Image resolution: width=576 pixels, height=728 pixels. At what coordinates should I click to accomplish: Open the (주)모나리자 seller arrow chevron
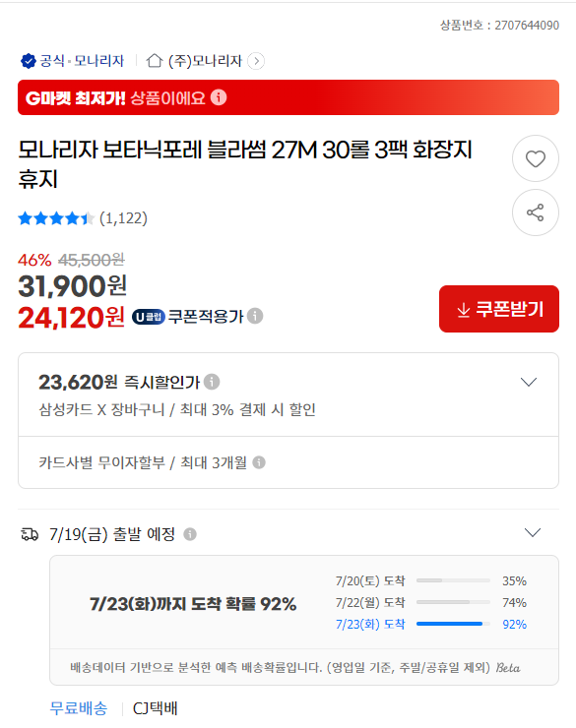(256, 61)
